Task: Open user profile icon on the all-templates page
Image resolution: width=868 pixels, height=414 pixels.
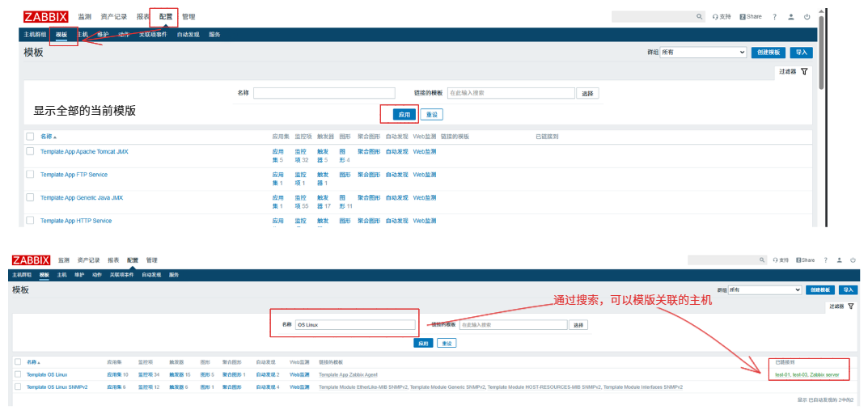Action: (791, 17)
